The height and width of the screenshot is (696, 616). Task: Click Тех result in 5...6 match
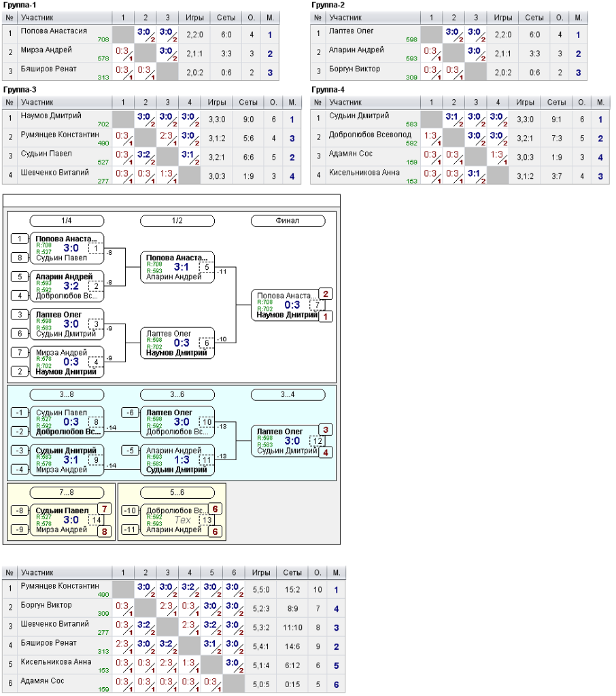(182, 520)
